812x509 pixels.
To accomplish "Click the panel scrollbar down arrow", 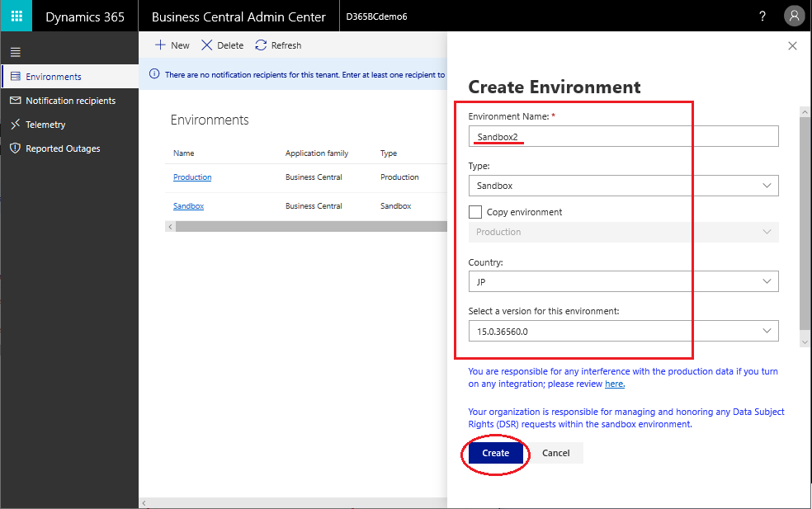I will point(805,342).
